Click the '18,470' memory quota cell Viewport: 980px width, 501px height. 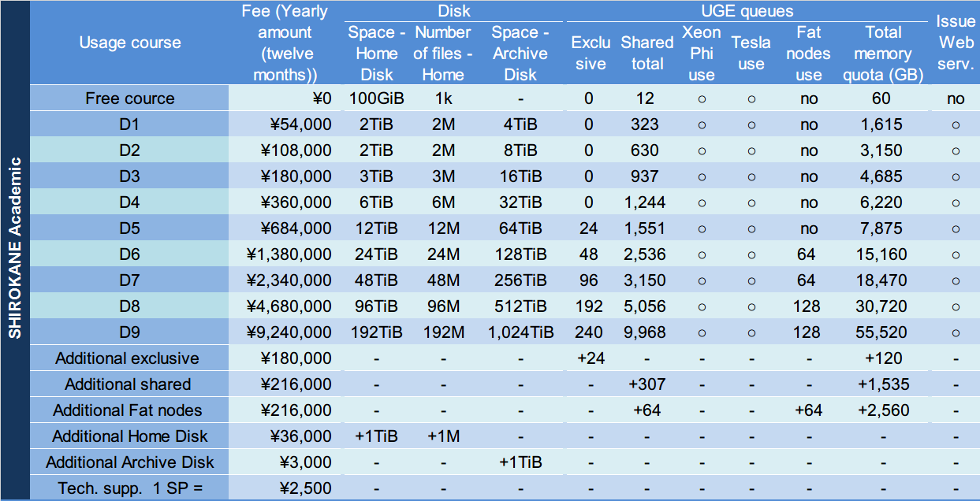(x=882, y=280)
